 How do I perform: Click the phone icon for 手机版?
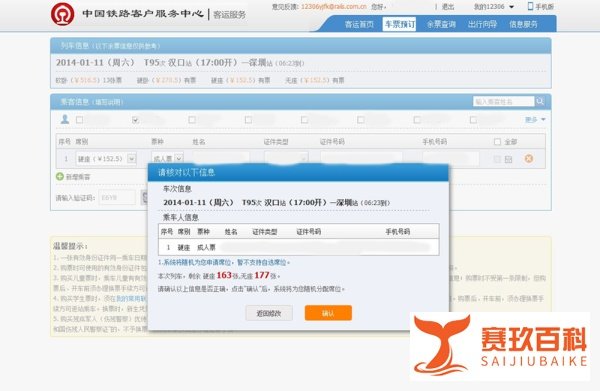530,6
